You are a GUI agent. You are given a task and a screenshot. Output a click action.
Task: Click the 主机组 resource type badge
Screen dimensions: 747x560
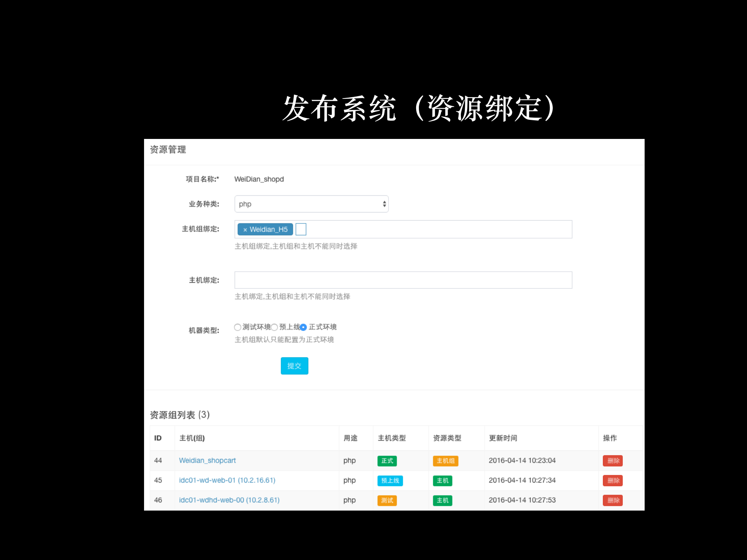pyautogui.click(x=445, y=461)
